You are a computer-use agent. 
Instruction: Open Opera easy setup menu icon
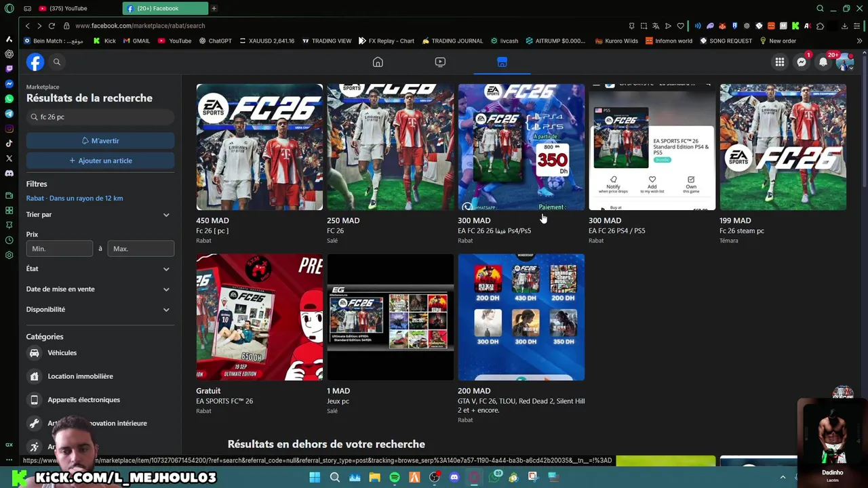point(857,26)
